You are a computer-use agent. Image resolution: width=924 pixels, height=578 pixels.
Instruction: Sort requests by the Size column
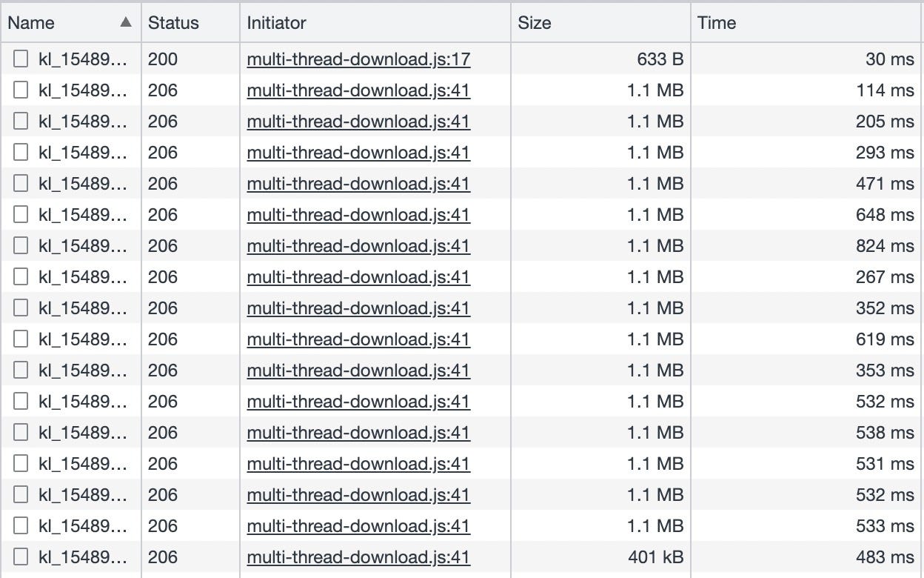(533, 23)
